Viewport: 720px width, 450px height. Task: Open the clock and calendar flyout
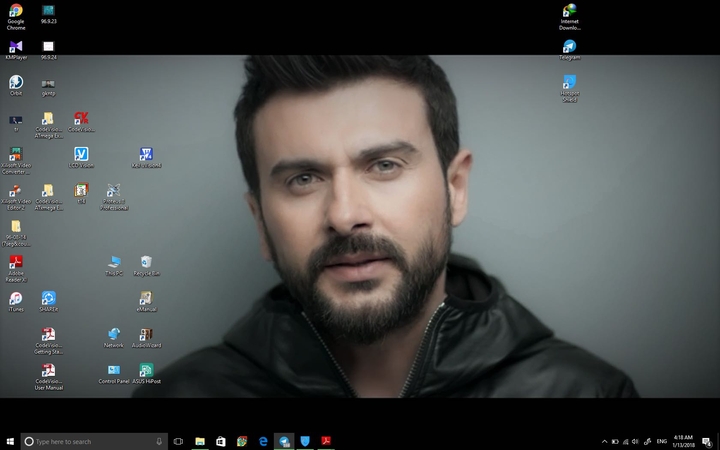point(683,441)
